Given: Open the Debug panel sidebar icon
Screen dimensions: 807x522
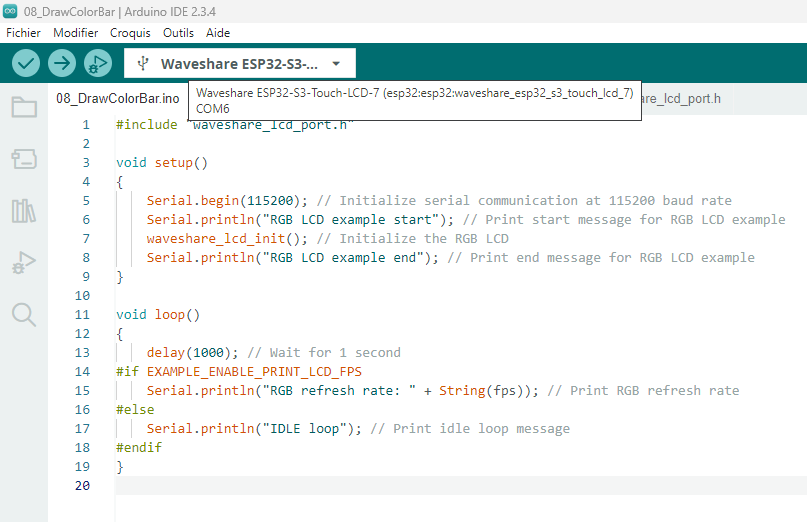Looking at the screenshot, I should coord(24,263).
